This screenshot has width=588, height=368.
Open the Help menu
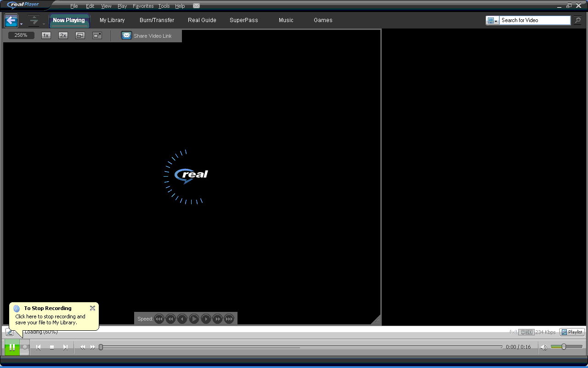tap(180, 6)
